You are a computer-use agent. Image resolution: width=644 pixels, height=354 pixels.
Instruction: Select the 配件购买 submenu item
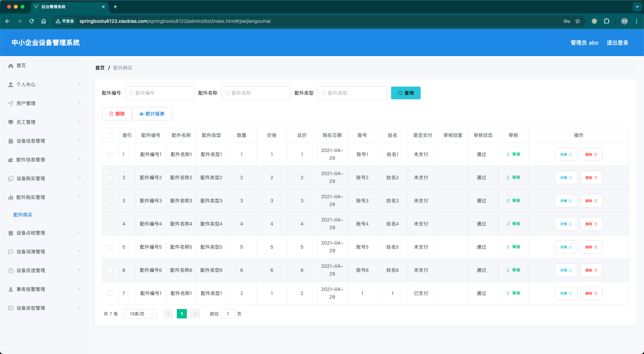[23, 215]
